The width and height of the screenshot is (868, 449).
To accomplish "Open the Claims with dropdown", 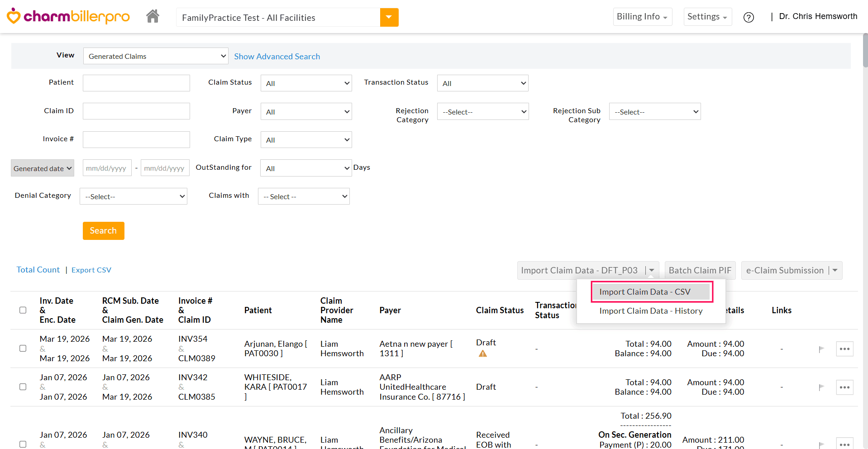I will pyautogui.click(x=304, y=196).
